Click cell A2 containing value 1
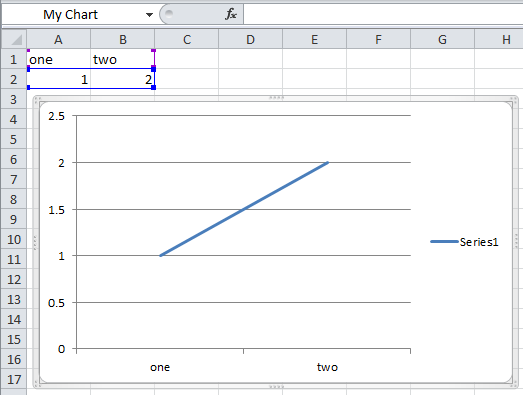The image size is (523, 395). click(59, 79)
